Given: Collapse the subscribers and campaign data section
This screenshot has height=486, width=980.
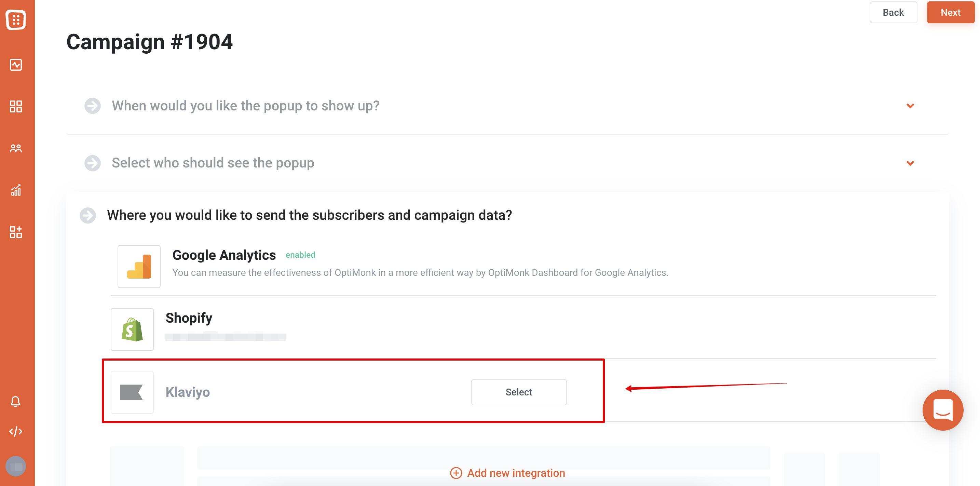Looking at the screenshot, I should (x=309, y=215).
